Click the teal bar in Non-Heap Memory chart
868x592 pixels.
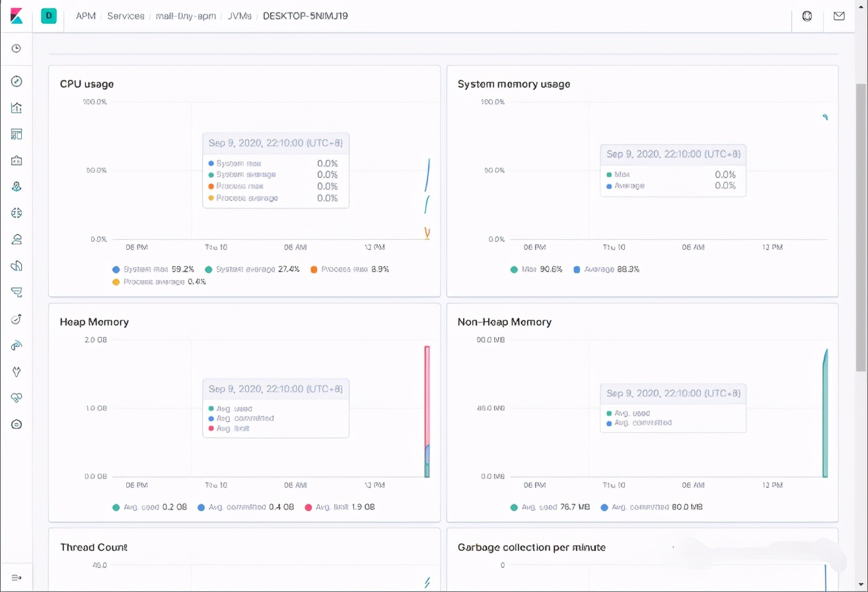pyautogui.click(x=825, y=416)
